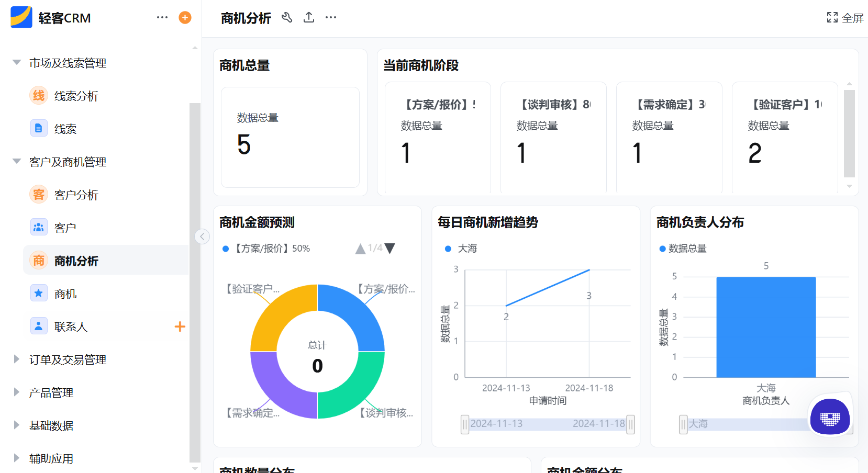The height and width of the screenshot is (473, 868).
Task: Expand the 产品管理 section
Action: 51,392
